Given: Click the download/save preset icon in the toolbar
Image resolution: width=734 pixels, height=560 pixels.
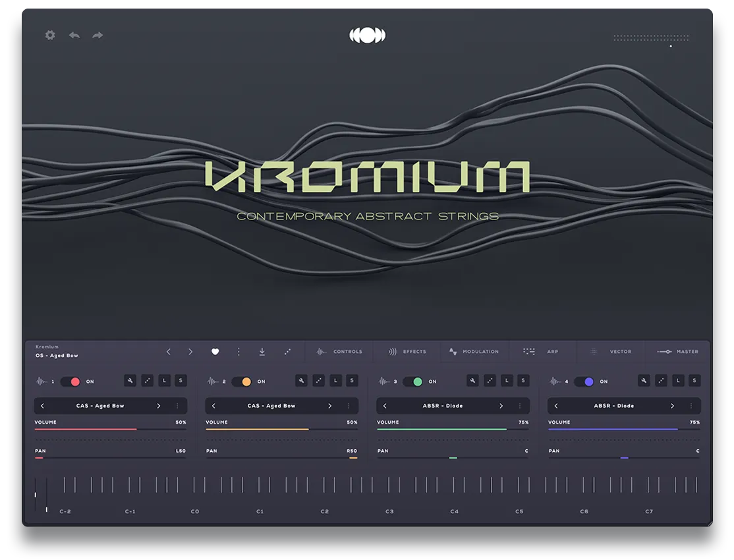Looking at the screenshot, I should coord(263,352).
